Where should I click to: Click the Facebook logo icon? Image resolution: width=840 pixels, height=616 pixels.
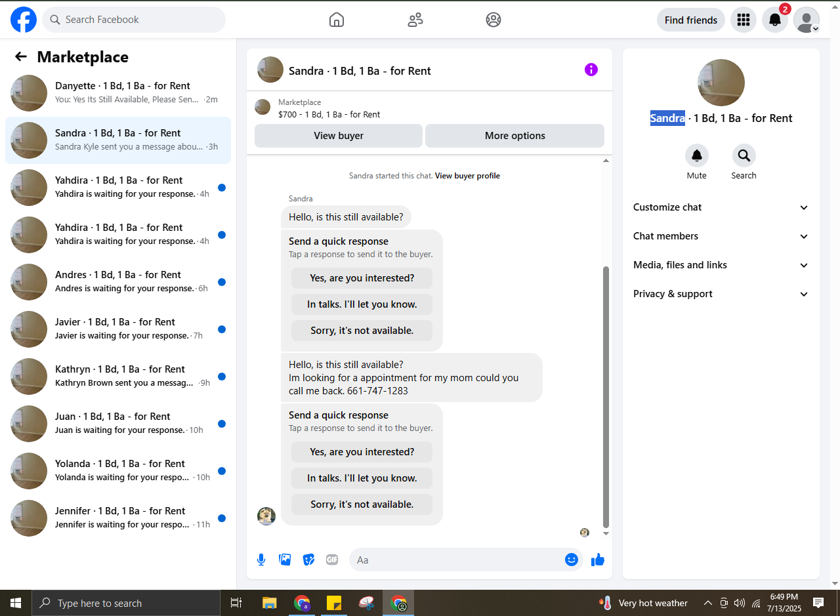(24, 20)
